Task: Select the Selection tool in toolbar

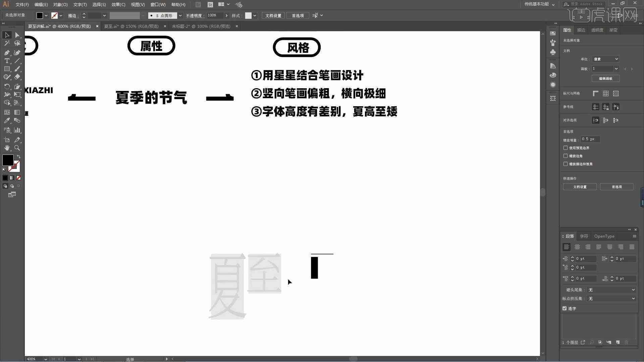Action: 6,35
